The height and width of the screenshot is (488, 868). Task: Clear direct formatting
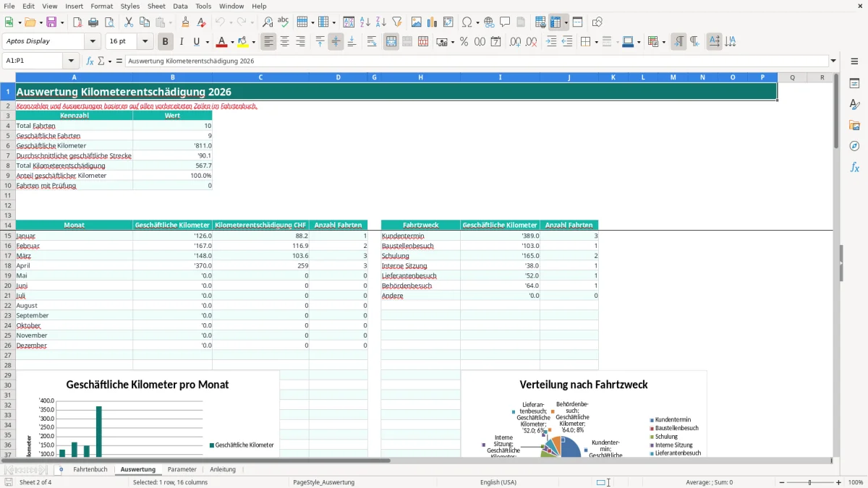click(202, 22)
